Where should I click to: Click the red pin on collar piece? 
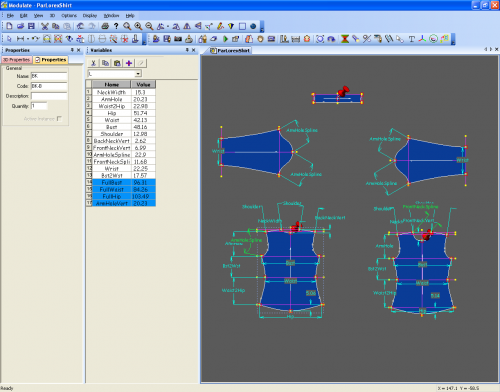pyautogui.click(x=343, y=91)
